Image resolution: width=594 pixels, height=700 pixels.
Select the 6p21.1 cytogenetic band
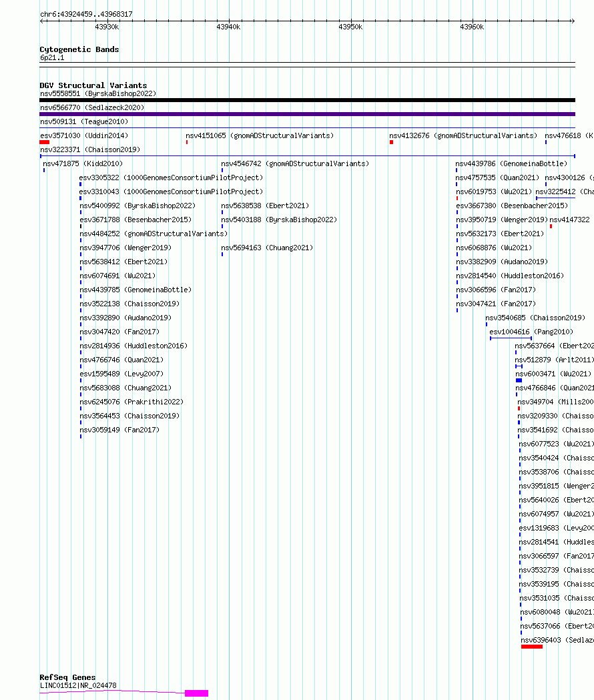(307, 65)
